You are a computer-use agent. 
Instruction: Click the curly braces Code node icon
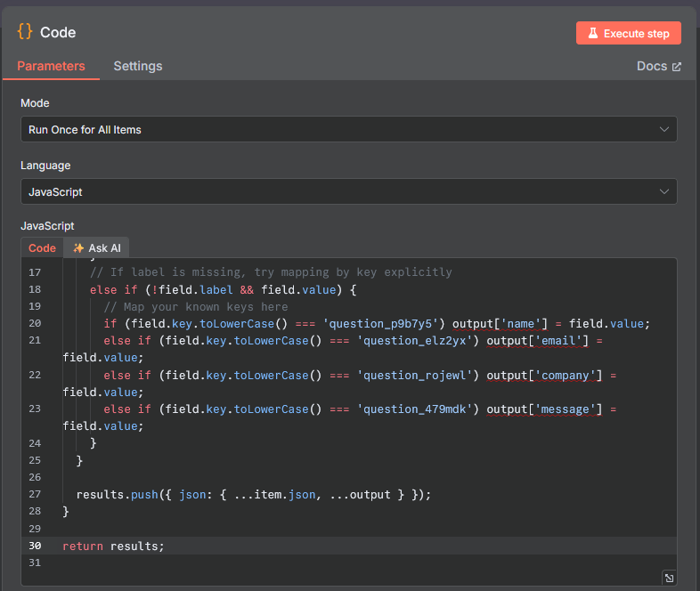point(25,32)
